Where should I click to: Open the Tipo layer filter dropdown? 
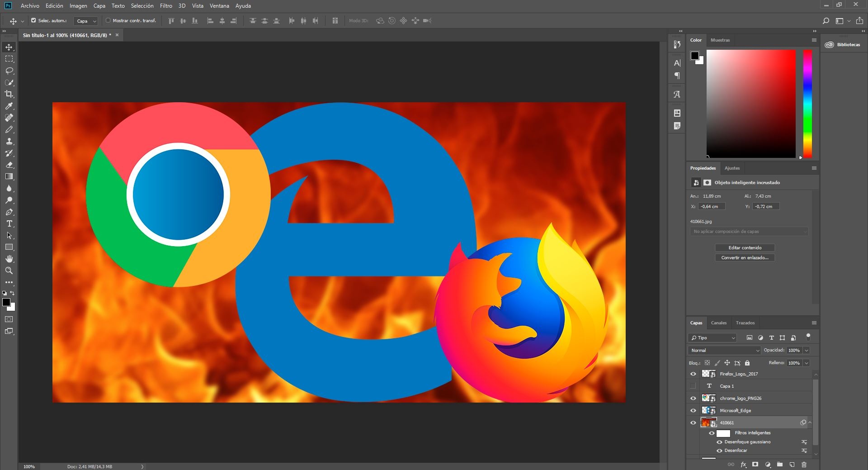click(x=712, y=338)
